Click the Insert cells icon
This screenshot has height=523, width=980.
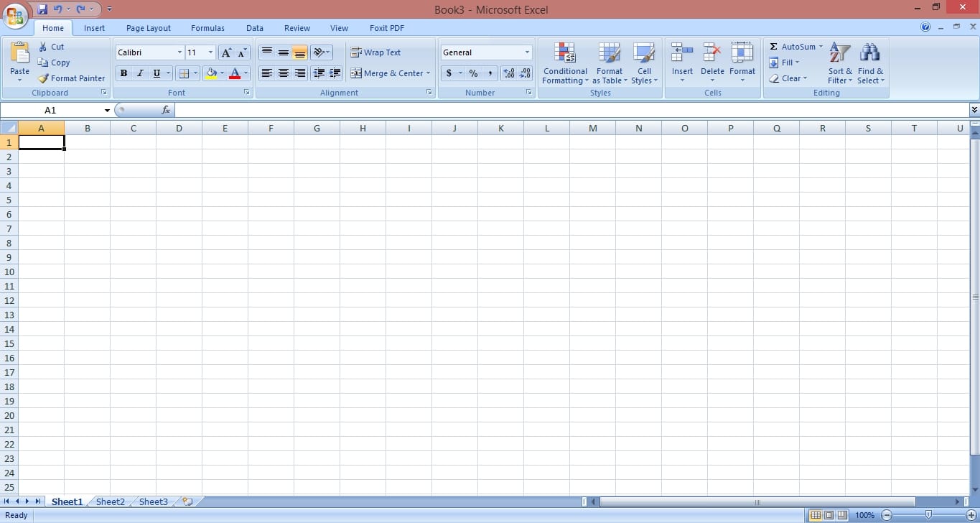[x=682, y=52]
